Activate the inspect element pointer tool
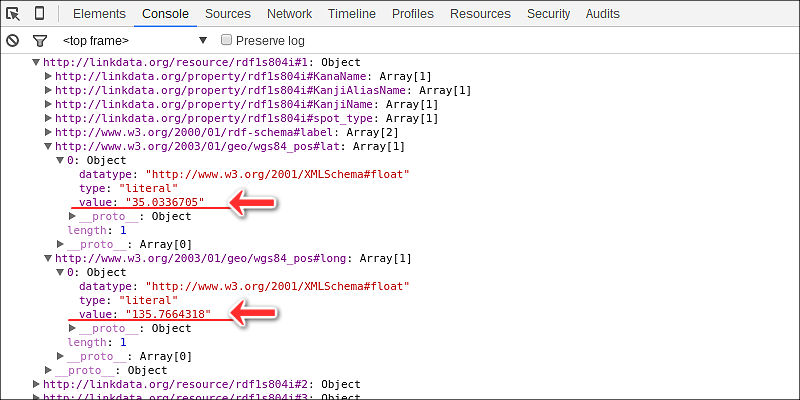 (x=13, y=14)
